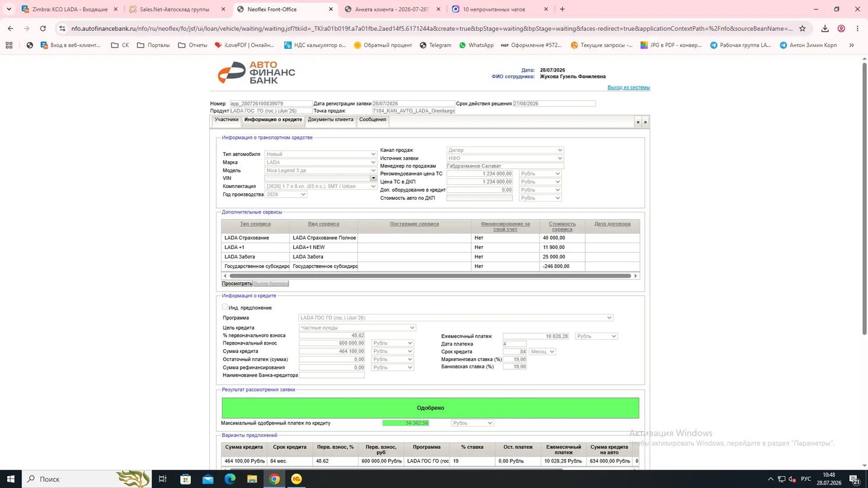Switch to the Участники tab
Image resolution: width=868 pixels, height=488 pixels.
226,120
